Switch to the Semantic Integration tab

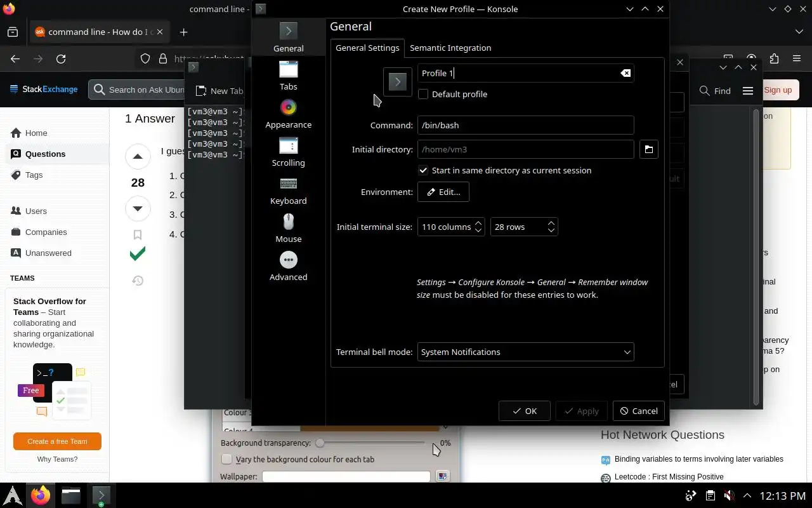[450, 48]
